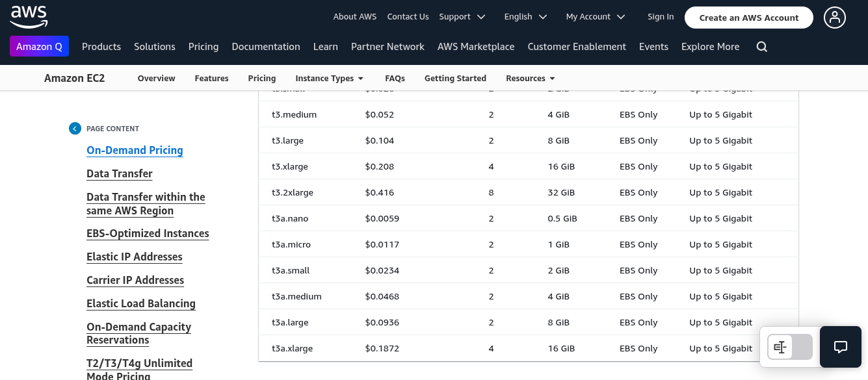Screen dimensions: 868x380
Task: Collapse the Page Content sidebar arrow
Action: tap(75, 129)
